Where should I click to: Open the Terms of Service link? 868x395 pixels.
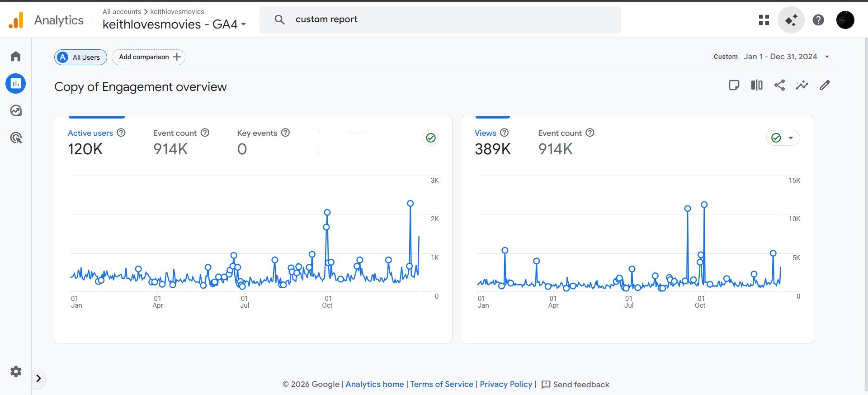click(441, 384)
